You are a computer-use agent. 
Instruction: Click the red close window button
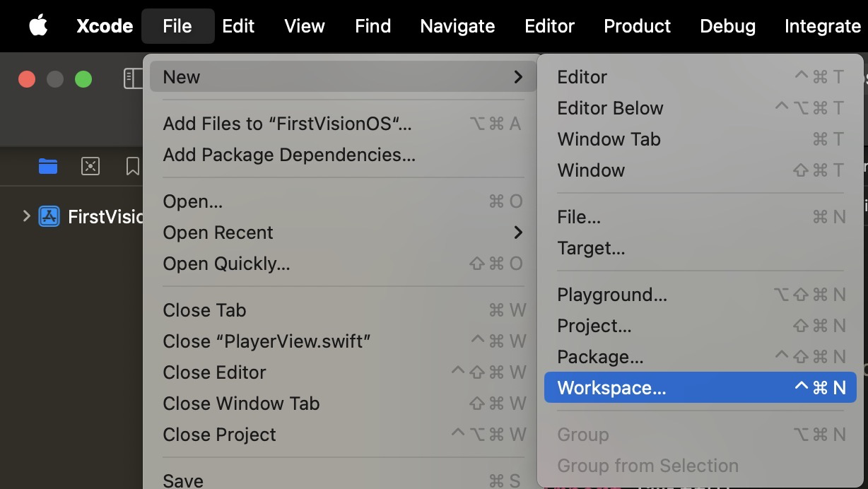coord(27,79)
